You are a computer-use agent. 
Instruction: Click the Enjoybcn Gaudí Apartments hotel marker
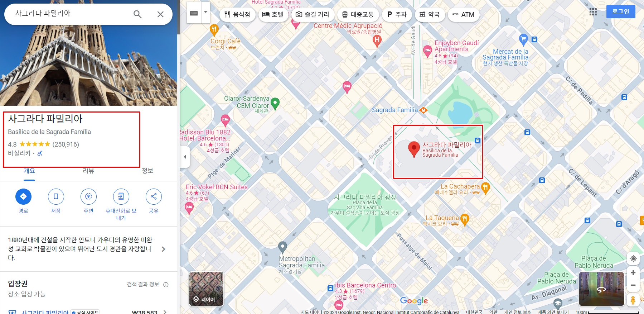click(x=427, y=51)
